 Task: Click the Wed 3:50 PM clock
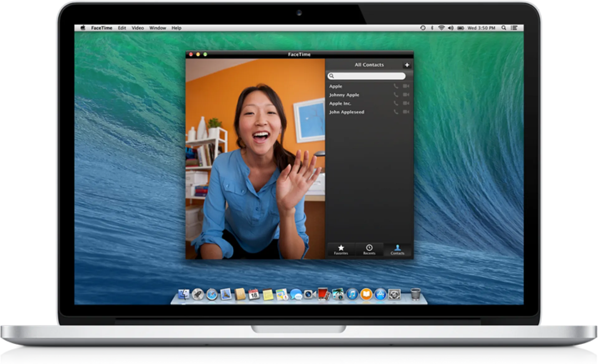click(x=481, y=28)
